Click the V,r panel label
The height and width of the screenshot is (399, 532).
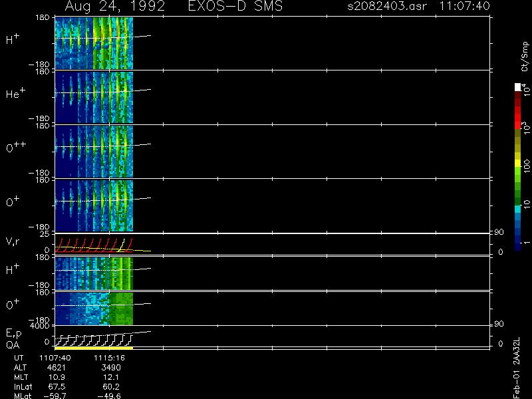(x=13, y=241)
